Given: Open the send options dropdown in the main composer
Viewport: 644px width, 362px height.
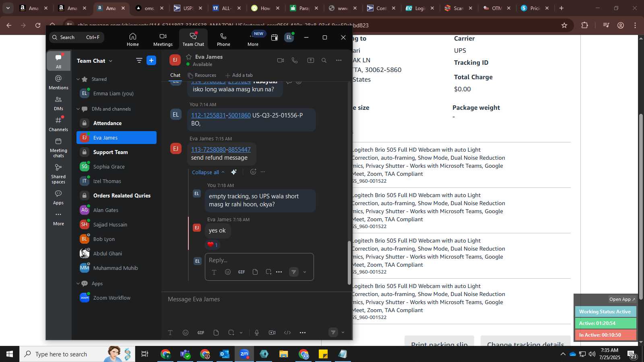Looking at the screenshot, I should click(x=343, y=333).
